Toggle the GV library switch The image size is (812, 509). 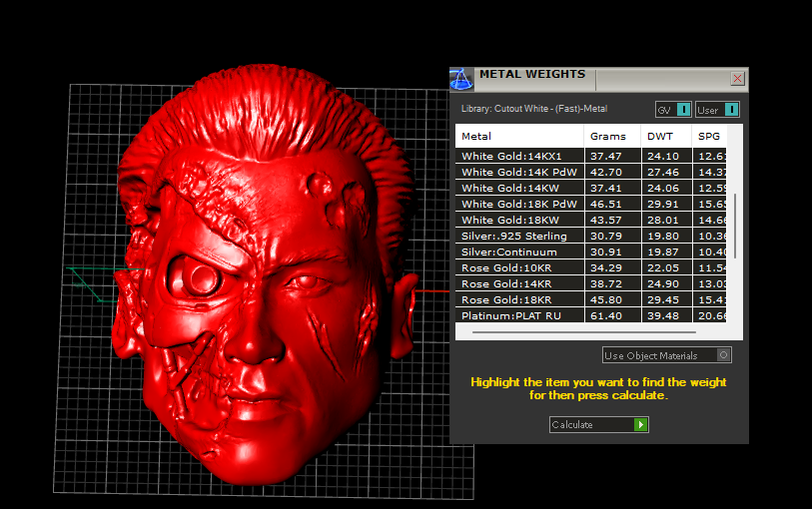(673, 110)
